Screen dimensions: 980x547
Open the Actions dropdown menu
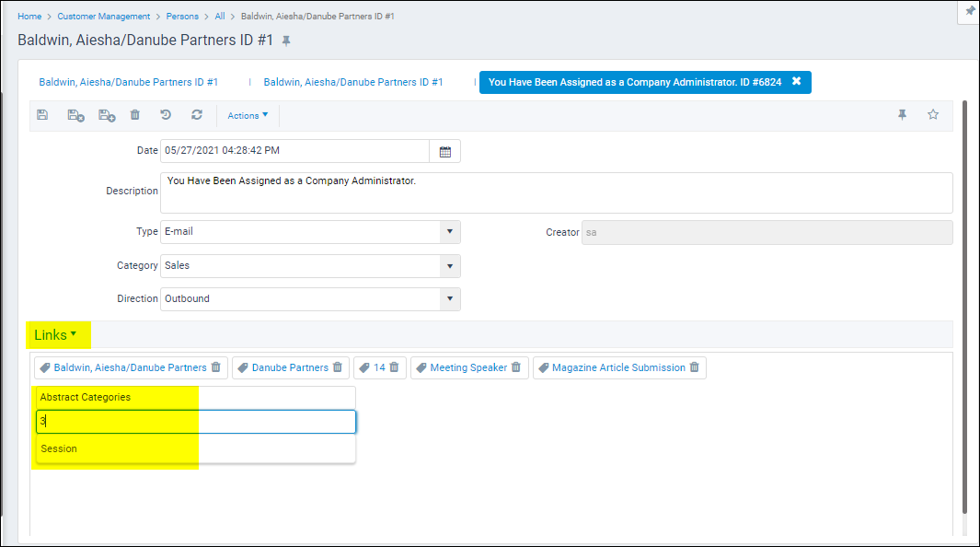[x=248, y=116]
